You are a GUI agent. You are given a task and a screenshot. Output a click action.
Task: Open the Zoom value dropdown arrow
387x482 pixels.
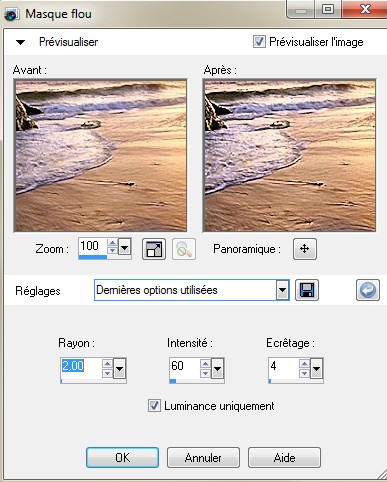(125, 248)
